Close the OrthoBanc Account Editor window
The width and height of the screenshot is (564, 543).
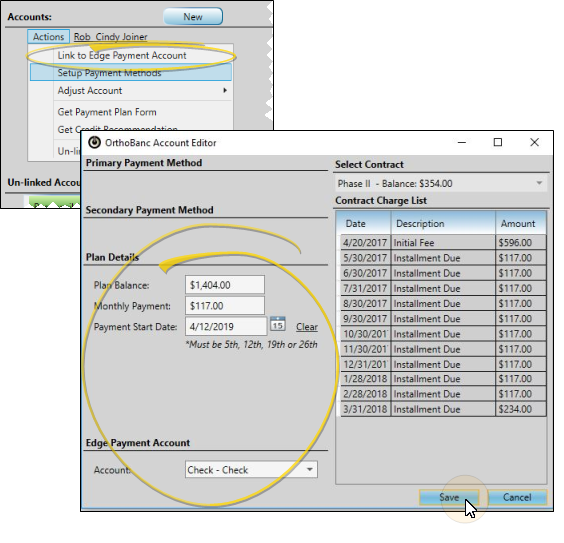click(535, 142)
